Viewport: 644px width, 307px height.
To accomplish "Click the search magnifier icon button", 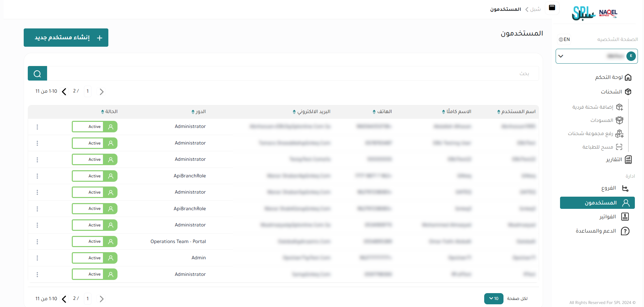I will 37,73.
